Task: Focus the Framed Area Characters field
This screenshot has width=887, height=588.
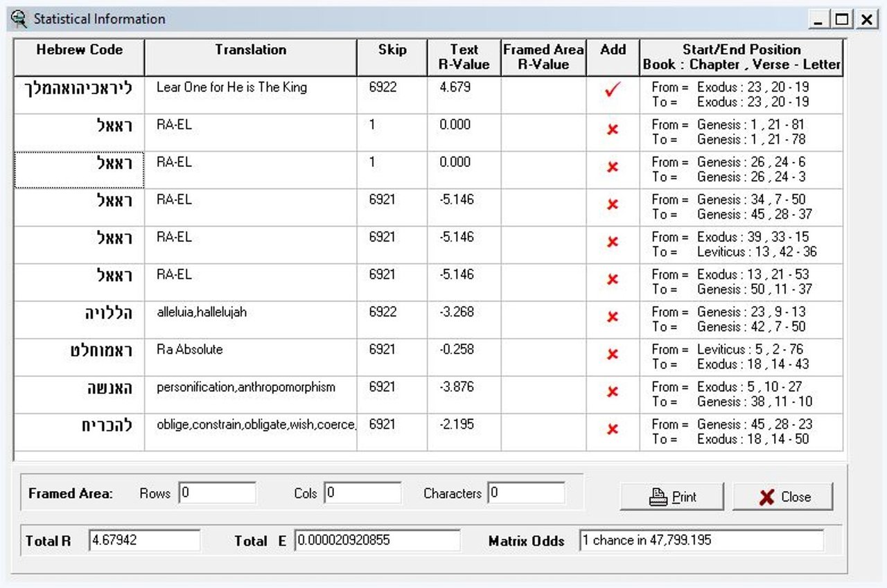Action: 526,493
